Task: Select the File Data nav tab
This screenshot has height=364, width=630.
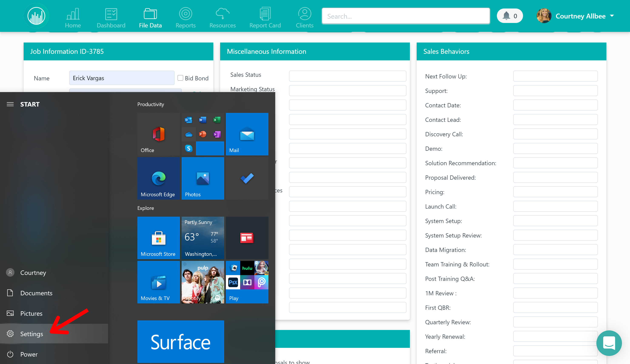Action: 150,18
